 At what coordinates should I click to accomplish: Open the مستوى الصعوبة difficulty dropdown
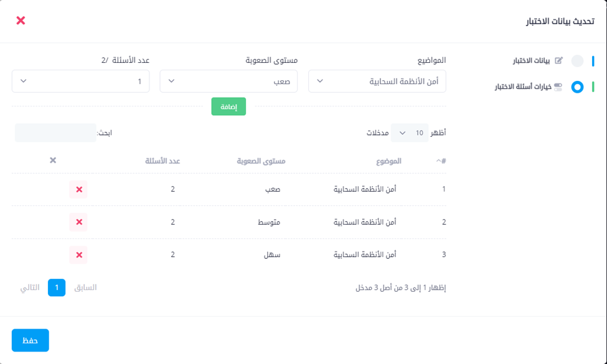[x=228, y=82]
